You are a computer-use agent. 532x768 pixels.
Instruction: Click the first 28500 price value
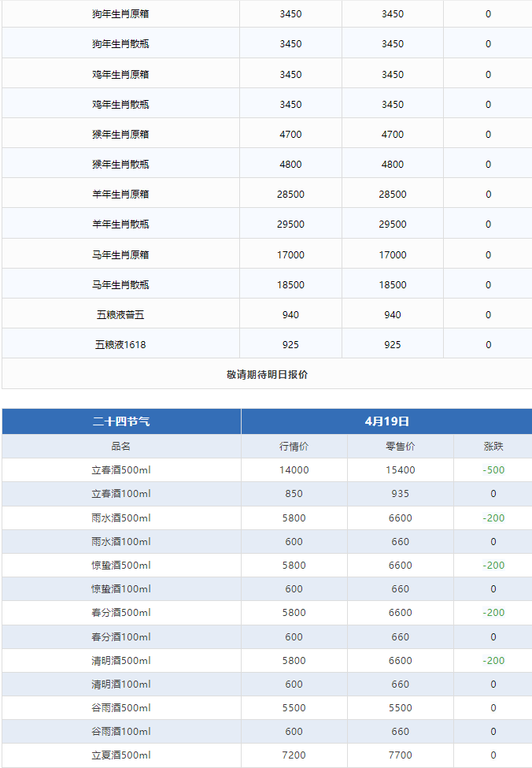pyautogui.click(x=290, y=194)
